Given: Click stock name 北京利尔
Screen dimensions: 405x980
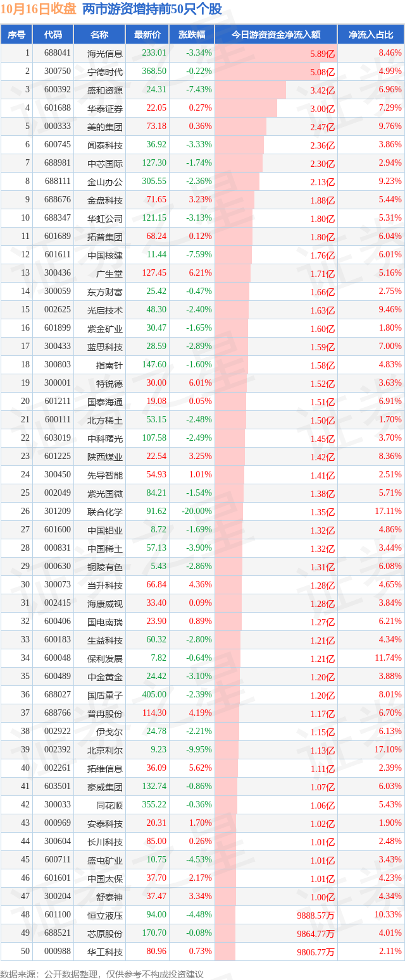Looking at the screenshot, I should 105,750.
